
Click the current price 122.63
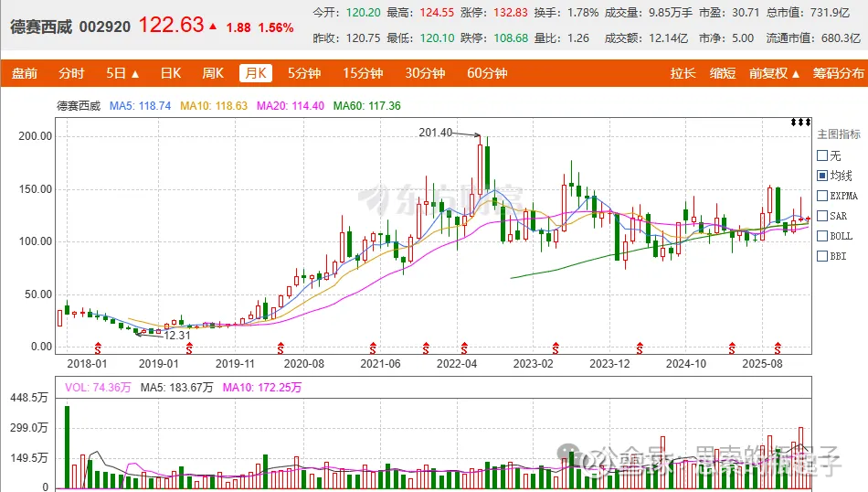pos(171,25)
